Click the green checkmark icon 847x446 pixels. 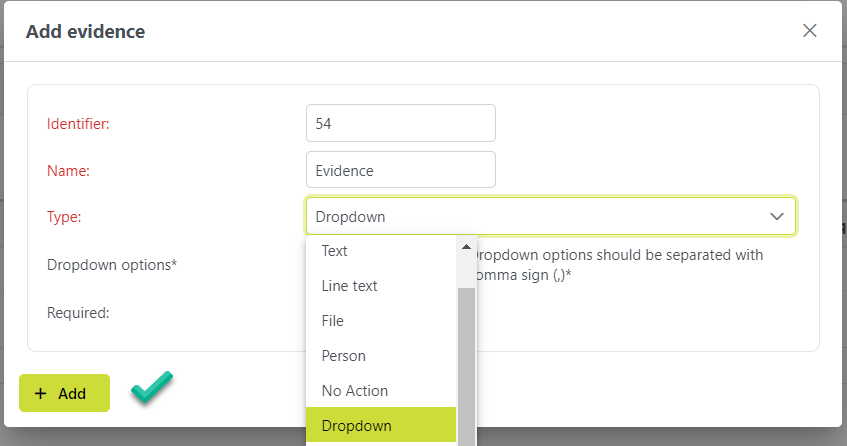point(152,388)
